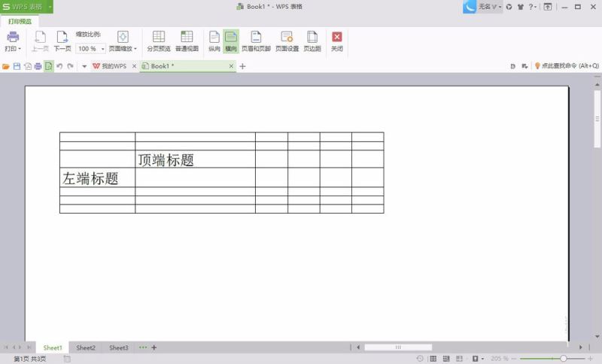Click the document icon left of lightbulb
This screenshot has height=364, width=602.
513,66
